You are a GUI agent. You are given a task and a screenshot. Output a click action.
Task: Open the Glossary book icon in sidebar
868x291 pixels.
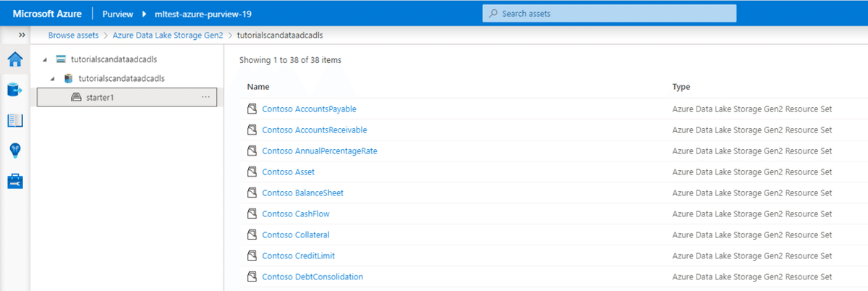[x=14, y=120]
